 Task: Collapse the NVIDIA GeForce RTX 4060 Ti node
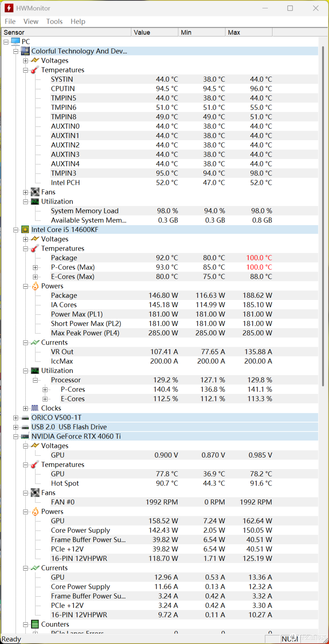(16, 437)
